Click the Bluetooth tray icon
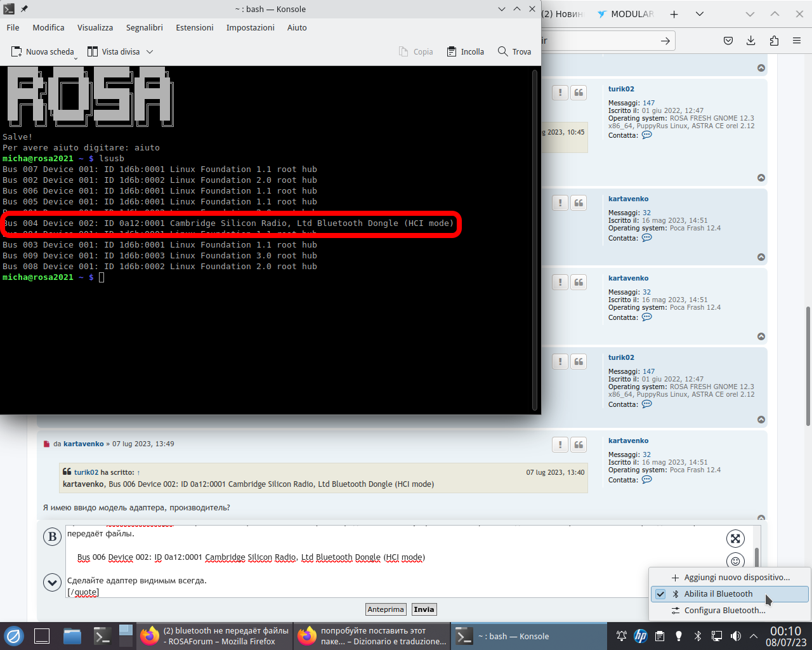 [x=698, y=636]
